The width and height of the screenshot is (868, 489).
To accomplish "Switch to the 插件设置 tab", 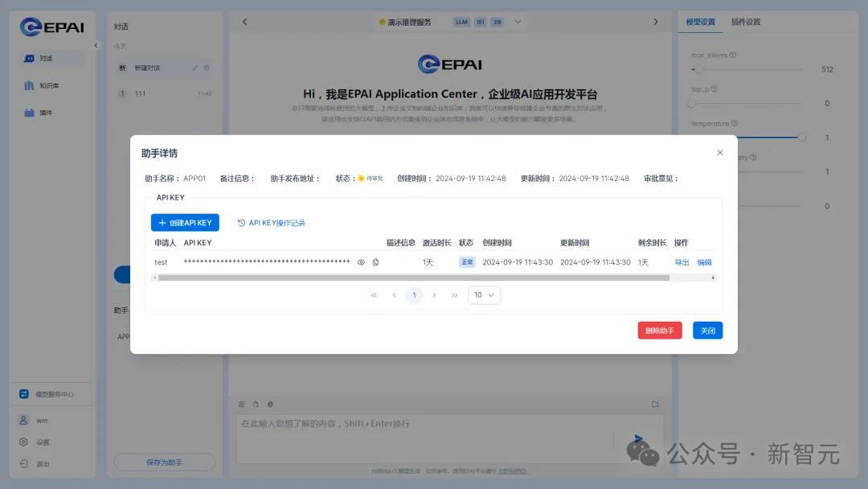I will (745, 22).
